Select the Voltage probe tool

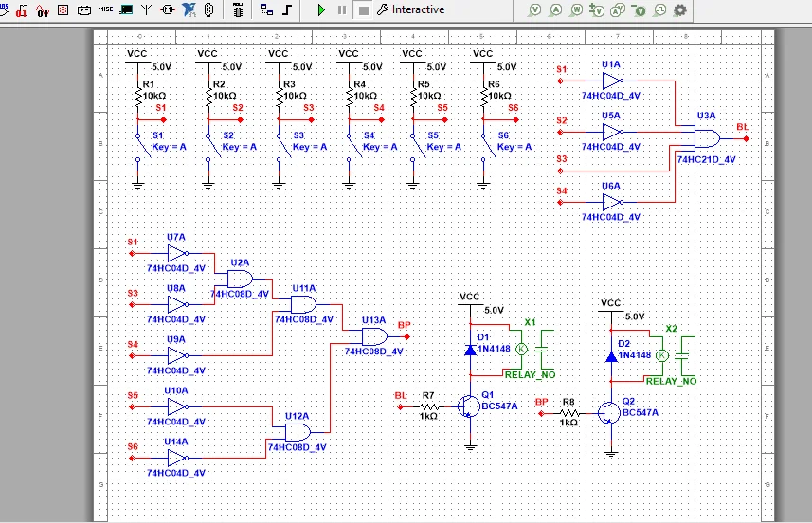click(x=535, y=9)
